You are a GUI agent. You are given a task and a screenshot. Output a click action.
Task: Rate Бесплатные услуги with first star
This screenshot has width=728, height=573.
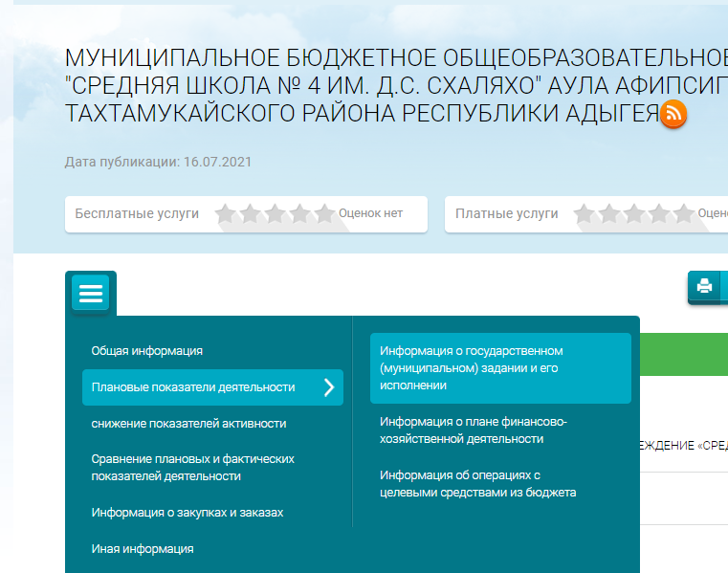[x=226, y=213]
